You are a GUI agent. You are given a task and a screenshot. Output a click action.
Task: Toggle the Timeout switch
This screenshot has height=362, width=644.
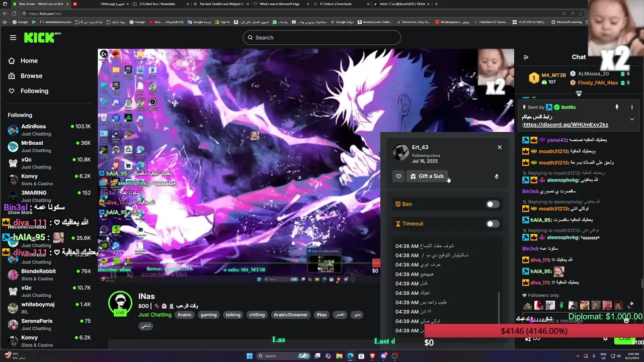[493, 224]
